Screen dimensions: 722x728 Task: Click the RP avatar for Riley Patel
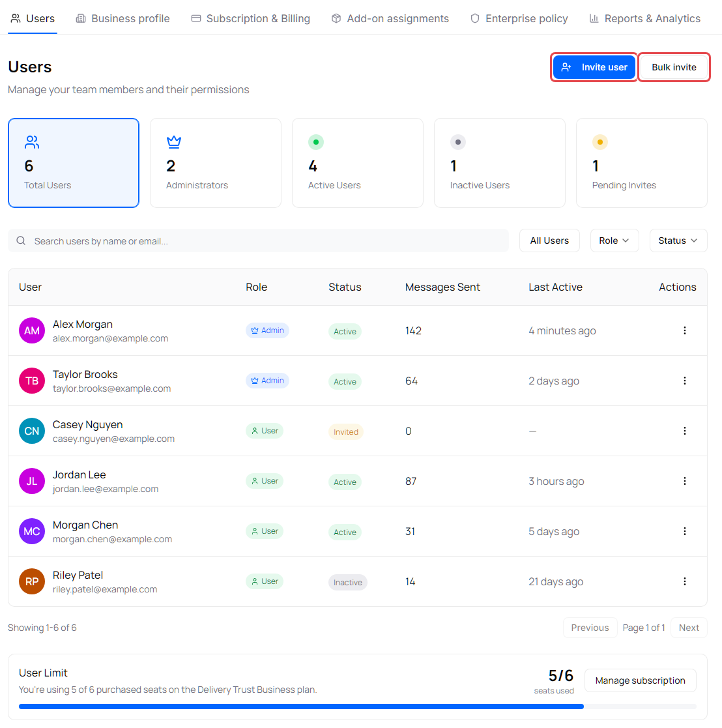click(31, 581)
